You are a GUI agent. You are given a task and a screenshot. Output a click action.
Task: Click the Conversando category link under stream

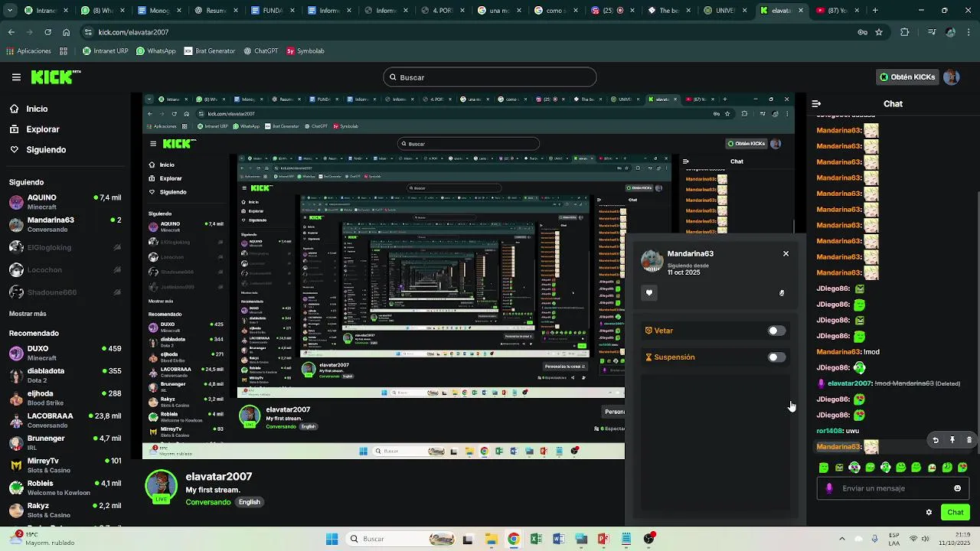coord(208,502)
